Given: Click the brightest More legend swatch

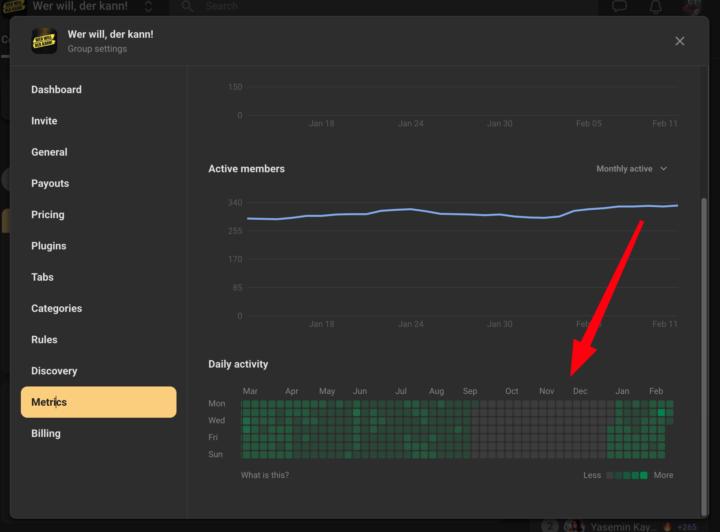Looking at the screenshot, I should (644, 475).
